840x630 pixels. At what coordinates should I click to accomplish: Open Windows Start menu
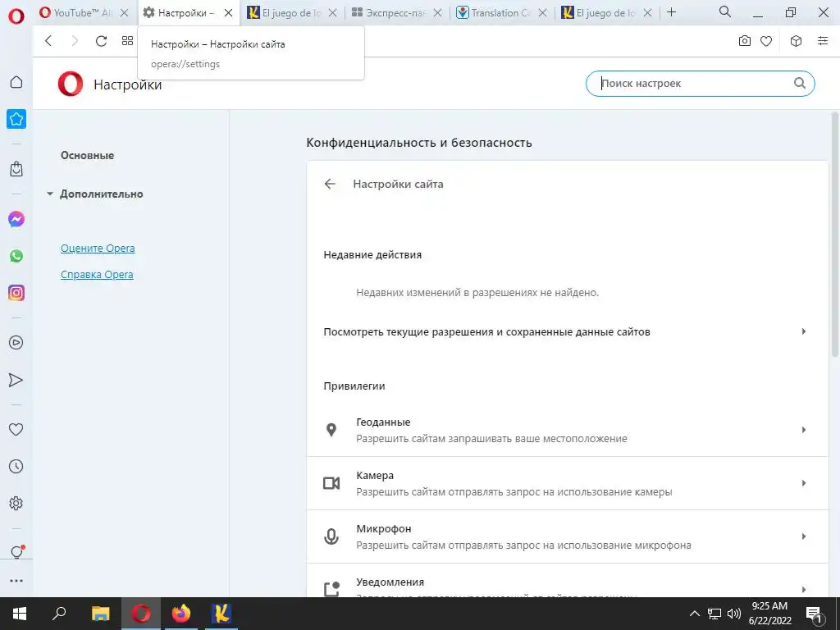(x=20, y=614)
